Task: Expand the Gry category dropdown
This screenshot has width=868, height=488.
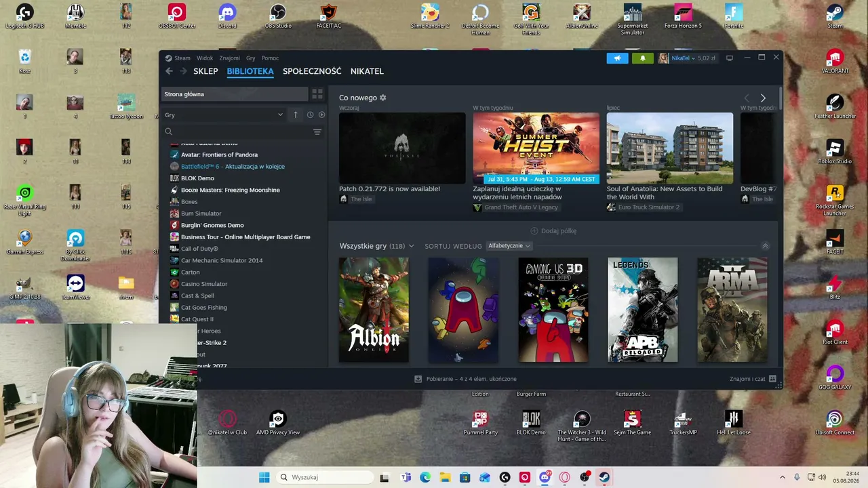Action: 224,115
